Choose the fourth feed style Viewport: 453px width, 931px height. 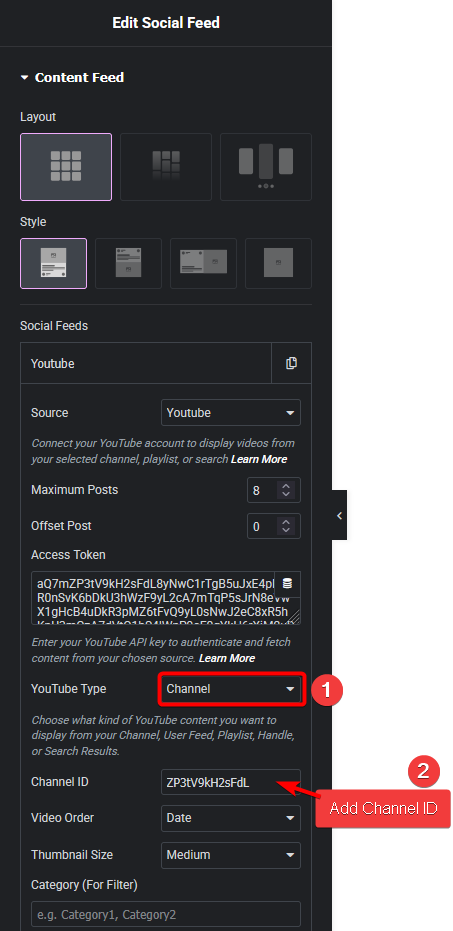[278, 264]
